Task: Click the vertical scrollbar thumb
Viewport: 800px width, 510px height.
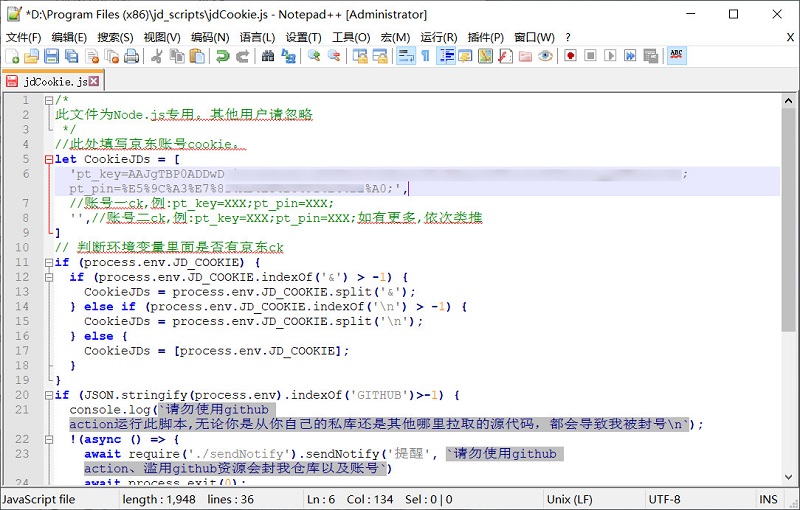Action: pos(788,220)
